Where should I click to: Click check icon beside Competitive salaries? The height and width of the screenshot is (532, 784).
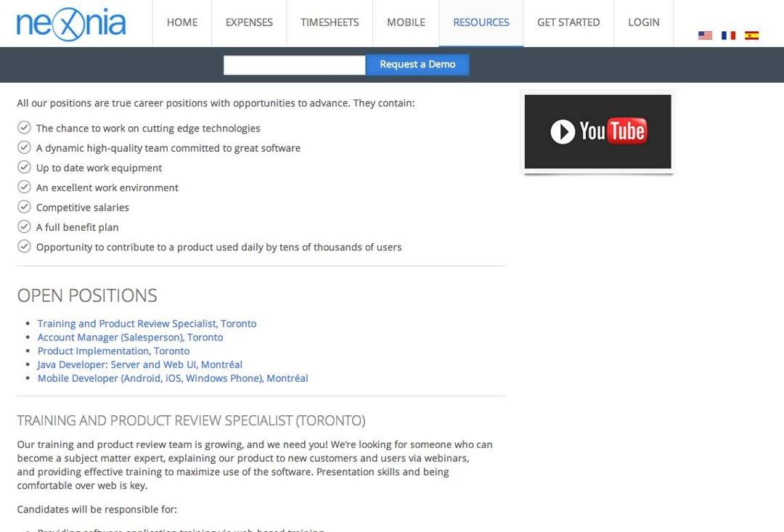click(x=24, y=207)
